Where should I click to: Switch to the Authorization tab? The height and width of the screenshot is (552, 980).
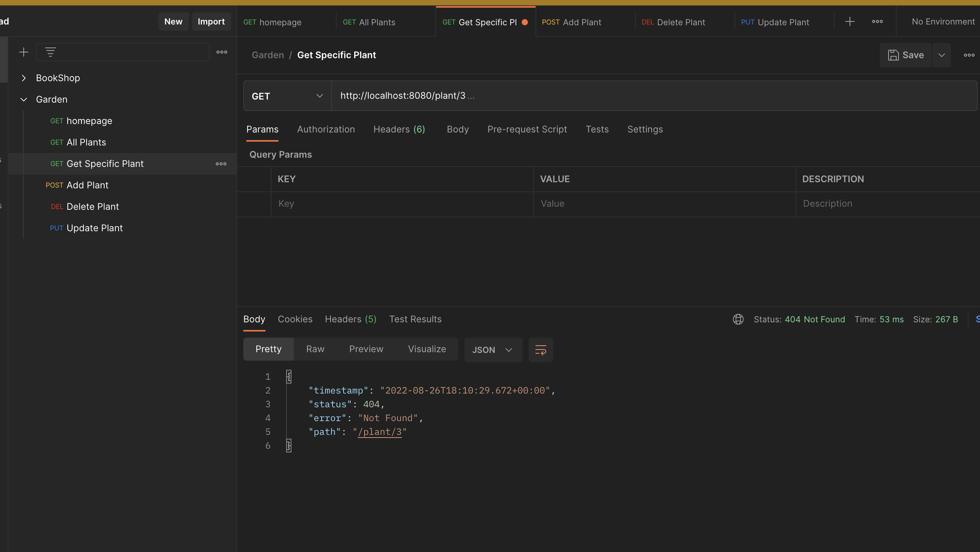[326, 129]
